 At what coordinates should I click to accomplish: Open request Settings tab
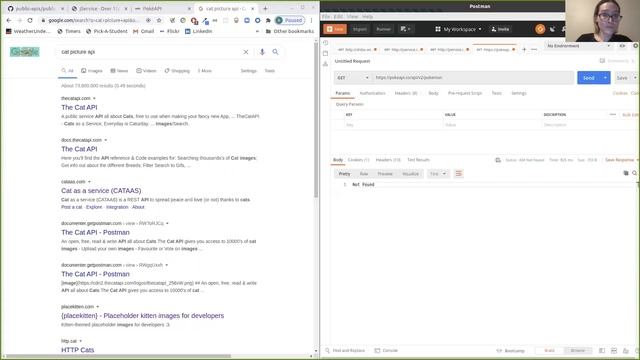coord(519,93)
